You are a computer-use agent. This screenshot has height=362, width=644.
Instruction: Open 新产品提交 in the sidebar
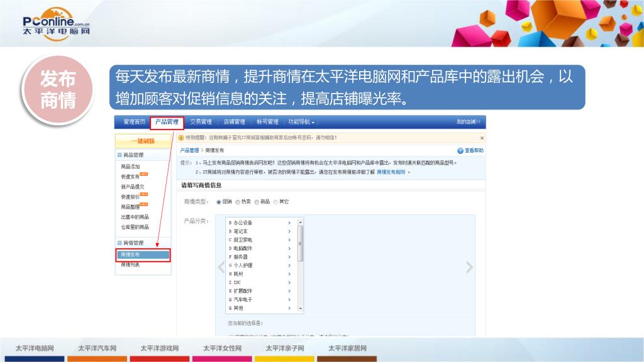133,187
